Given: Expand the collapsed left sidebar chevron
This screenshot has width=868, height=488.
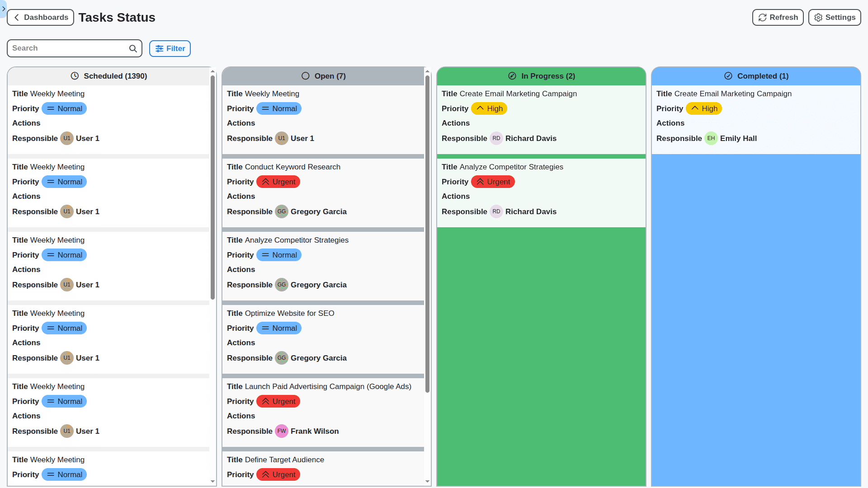Looking at the screenshot, I should (4, 9).
